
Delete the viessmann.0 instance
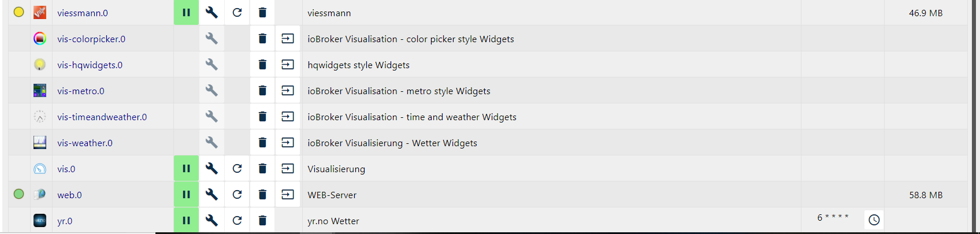point(262,13)
